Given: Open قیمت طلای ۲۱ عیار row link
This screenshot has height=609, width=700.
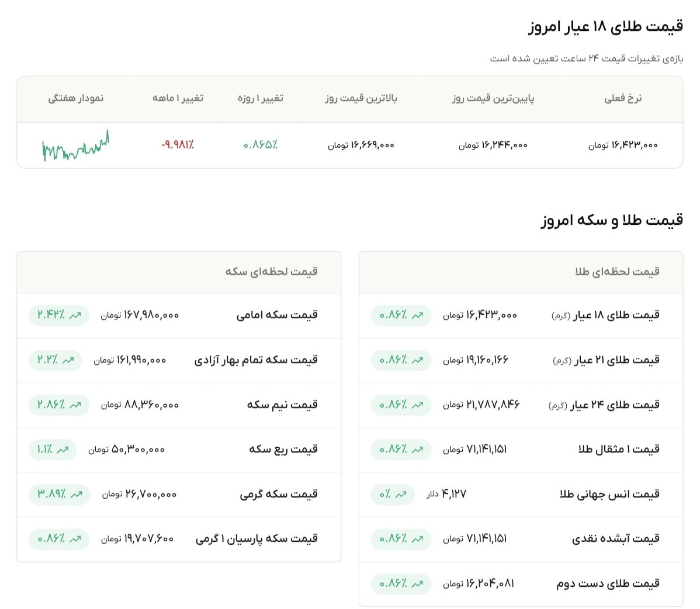Looking at the screenshot, I should tap(607, 360).
